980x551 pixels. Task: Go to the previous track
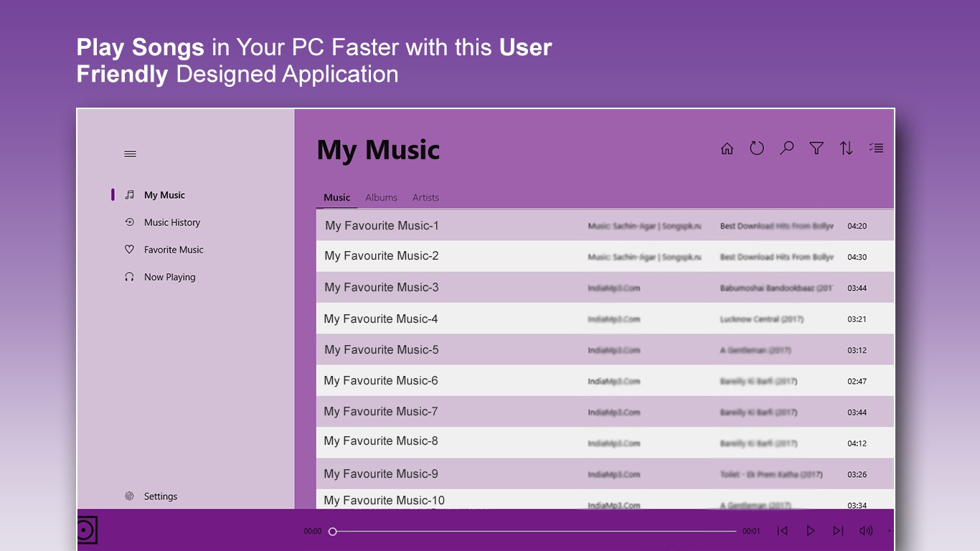(x=783, y=531)
